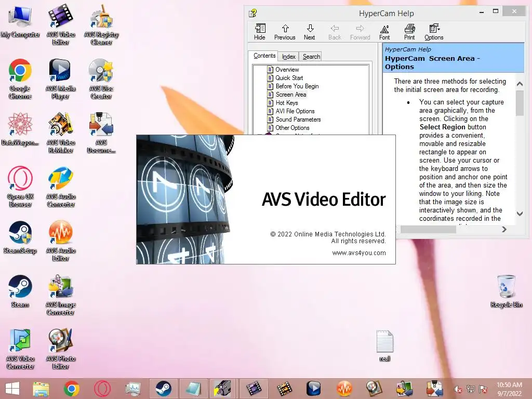Viewport: 532px width, 399px height.
Task: Select the AVS Photo Editor desktop icon
Action: click(x=60, y=349)
